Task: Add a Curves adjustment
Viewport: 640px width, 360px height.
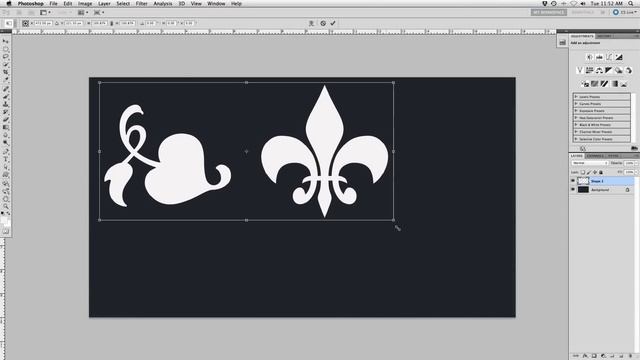Action: (609, 57)
